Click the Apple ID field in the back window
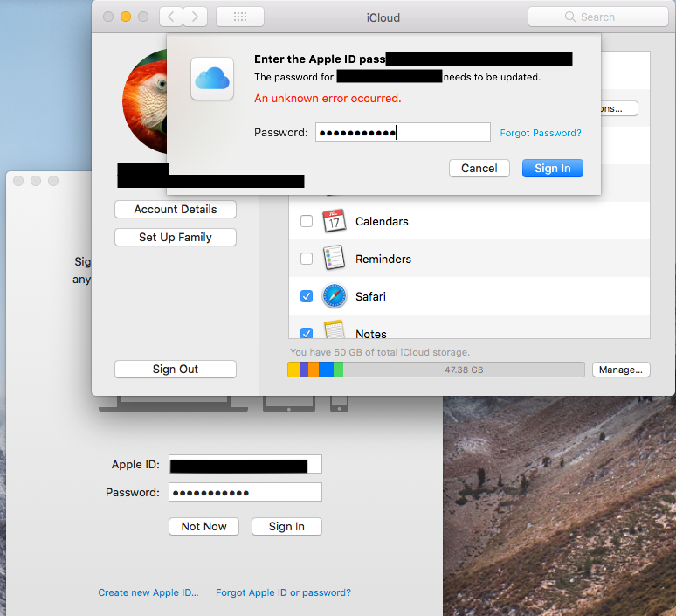Screen dimensions: 676x616 (x=245, y=464)
